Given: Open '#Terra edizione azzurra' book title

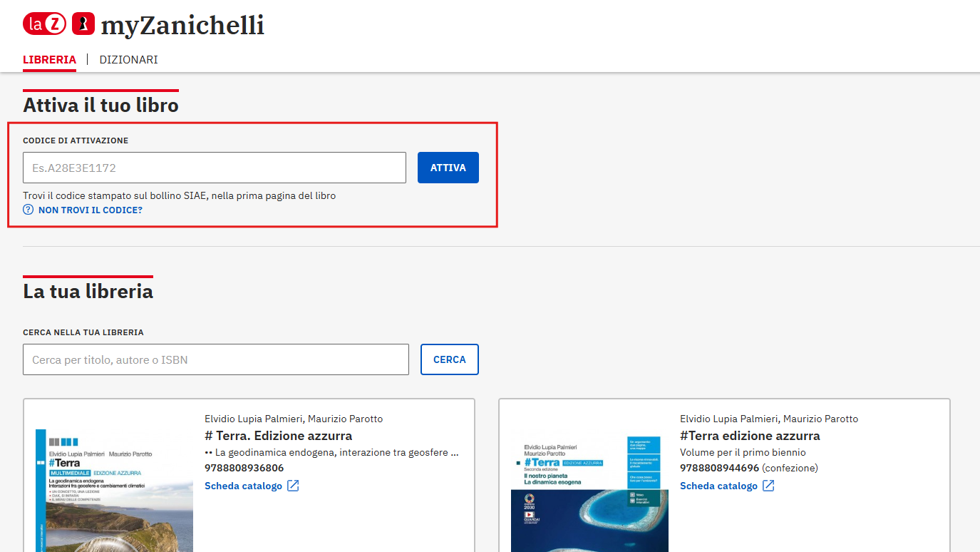Looking at the screenshot, I should [x=750, y=436].
